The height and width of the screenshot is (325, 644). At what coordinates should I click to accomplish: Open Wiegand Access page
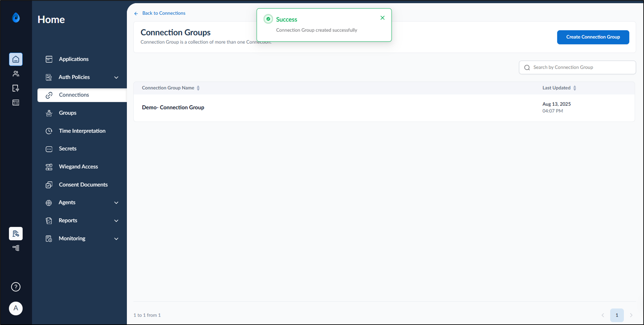pos(78,167)
